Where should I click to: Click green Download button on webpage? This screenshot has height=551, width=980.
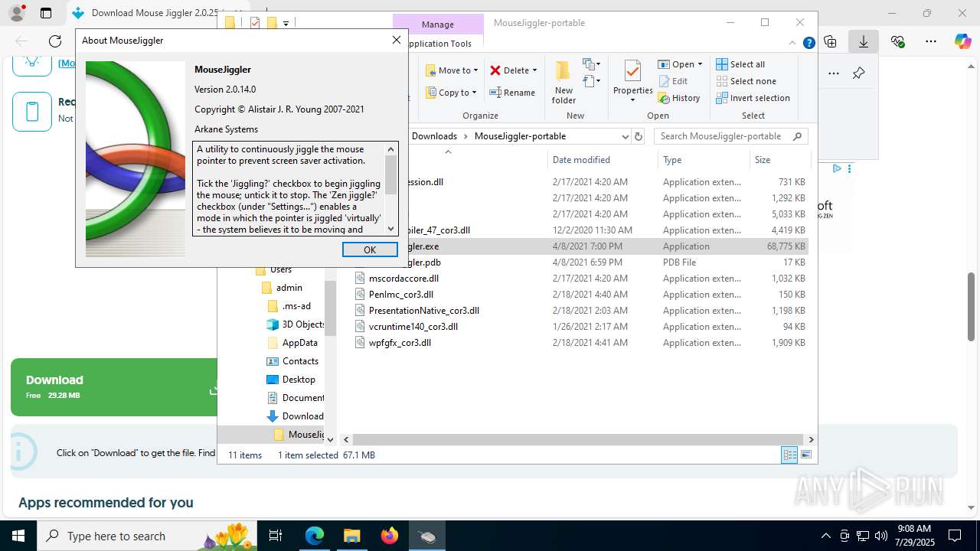pos(114,387)
